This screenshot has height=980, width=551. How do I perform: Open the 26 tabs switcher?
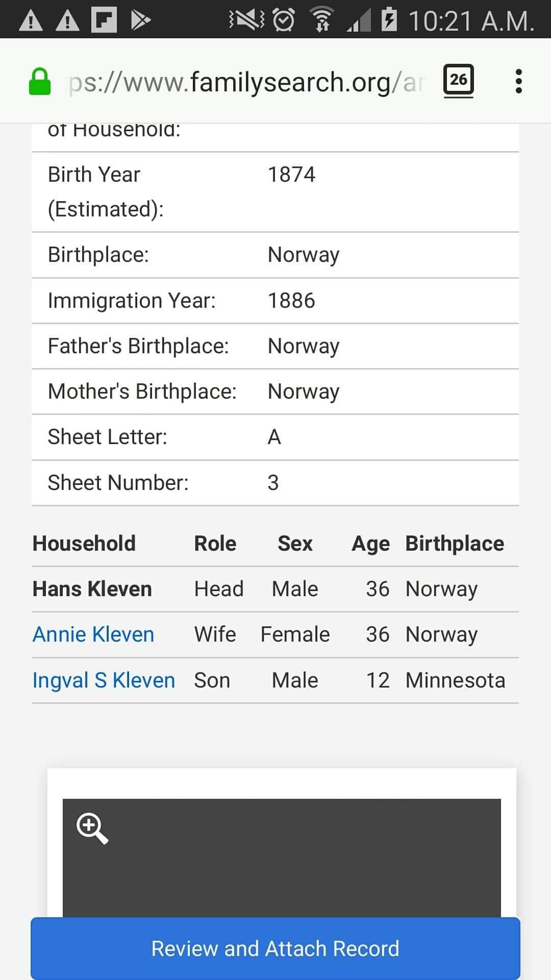coord(458,80)
